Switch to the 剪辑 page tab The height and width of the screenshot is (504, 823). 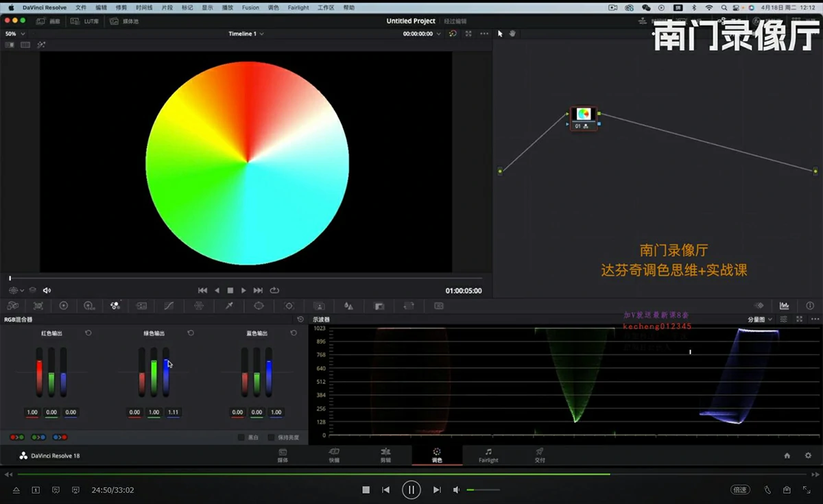[385, 455]
